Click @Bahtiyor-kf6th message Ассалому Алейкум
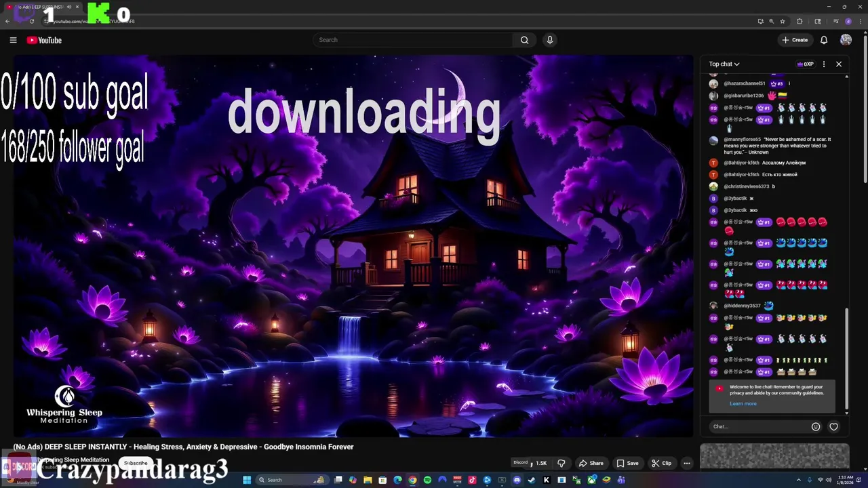The image size is (868, 488). point(784,163)
